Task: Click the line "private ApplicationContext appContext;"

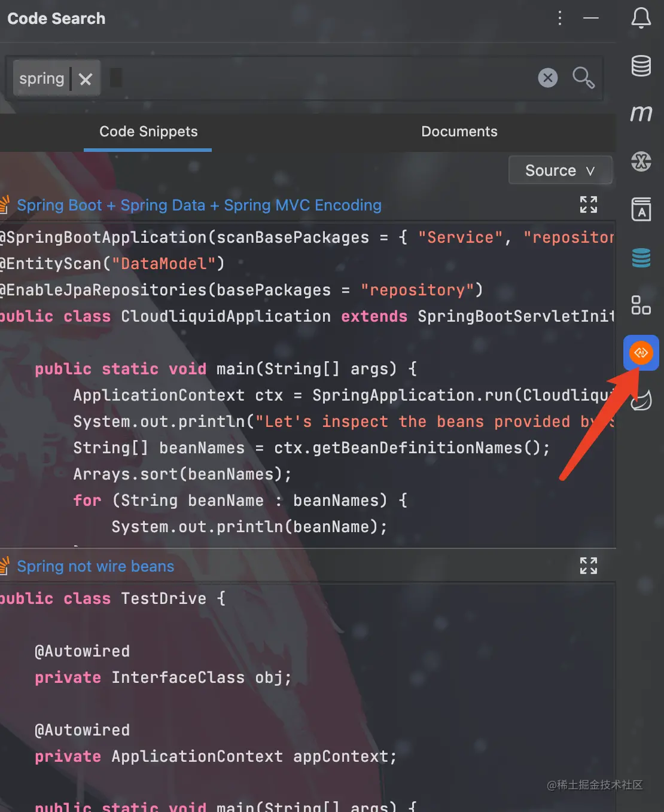Action: (216, 756)
